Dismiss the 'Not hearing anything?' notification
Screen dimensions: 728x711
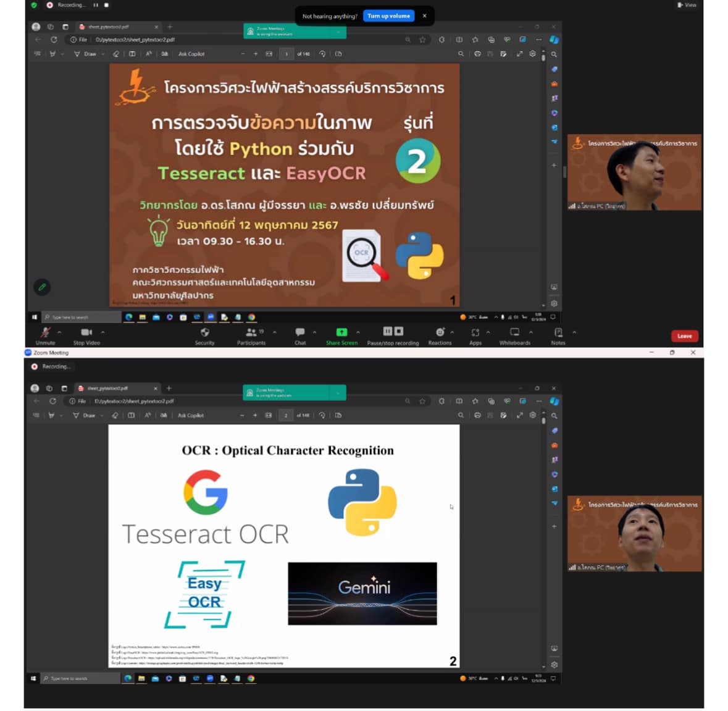click(x=424, y=16)
